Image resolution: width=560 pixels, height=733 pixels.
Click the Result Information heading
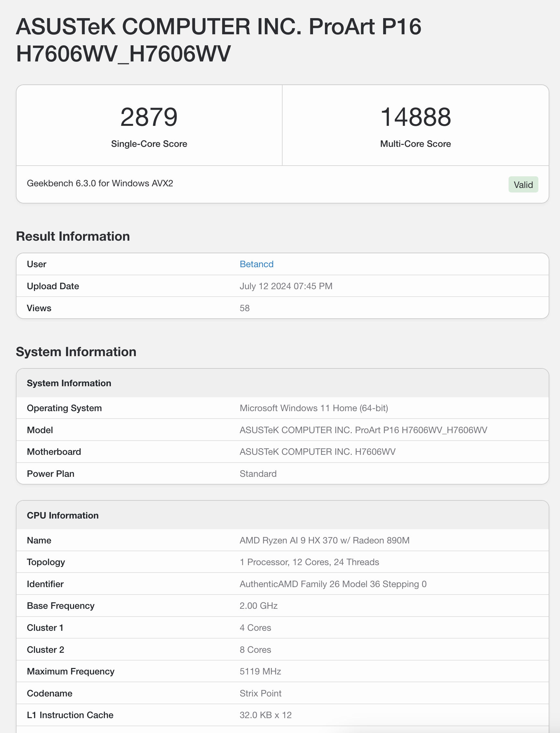point(73,236)
